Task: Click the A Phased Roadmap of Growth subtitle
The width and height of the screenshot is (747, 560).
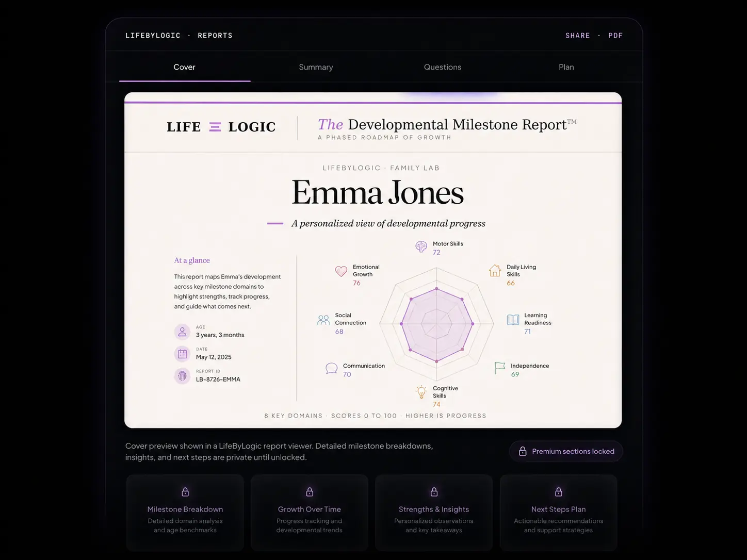Action: [384, 138]
